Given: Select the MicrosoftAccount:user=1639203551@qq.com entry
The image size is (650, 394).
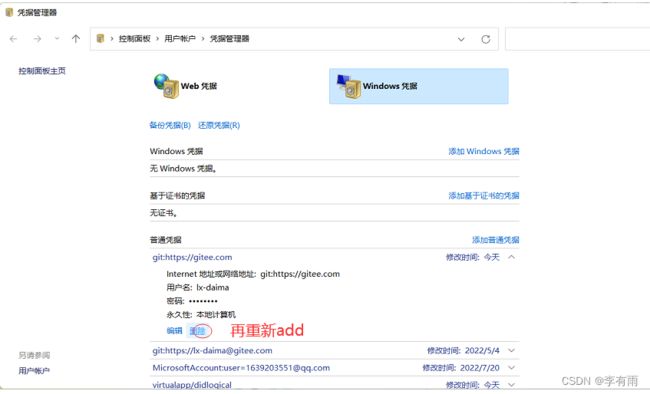Looking at the screenshot, I should (x=241, y=368).
